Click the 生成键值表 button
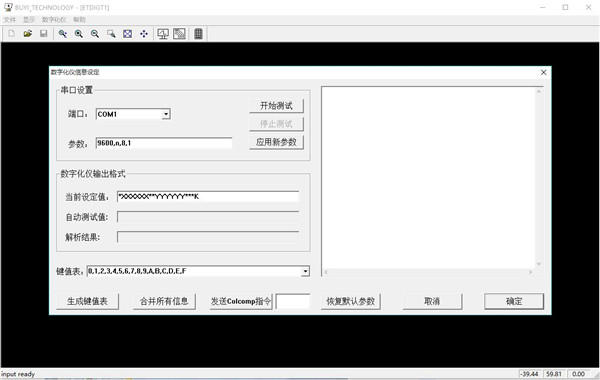Screen dimensions: 600x380 (87, 301)
